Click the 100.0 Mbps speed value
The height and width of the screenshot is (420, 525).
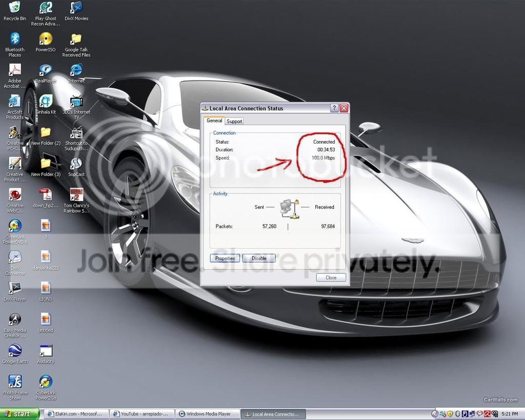pyautogui.click(x=323, y=158)
